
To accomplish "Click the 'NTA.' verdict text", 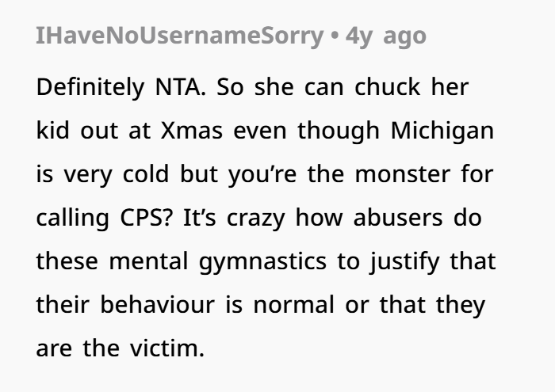I will click(181, 87).
